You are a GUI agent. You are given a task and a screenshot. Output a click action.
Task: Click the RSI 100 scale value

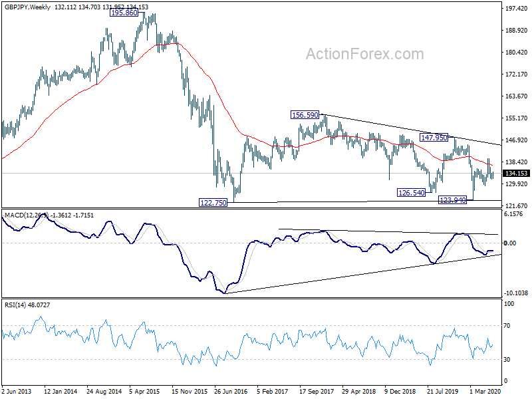point(509,304)
